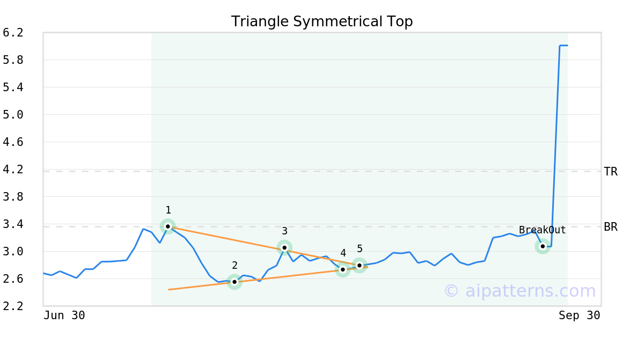The width and height of the screenshot is (644, 338).
Task: Click the BR level label
Action: 610,227
